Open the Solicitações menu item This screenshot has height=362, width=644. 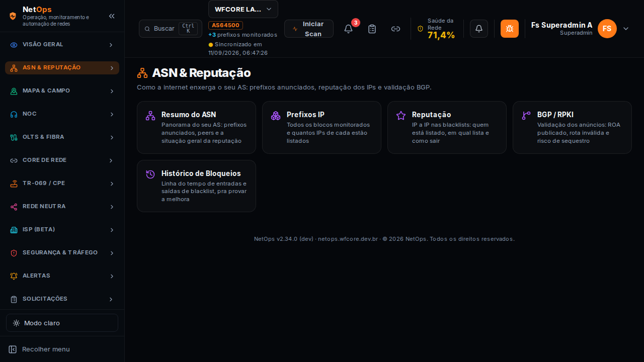click(62, 299)
